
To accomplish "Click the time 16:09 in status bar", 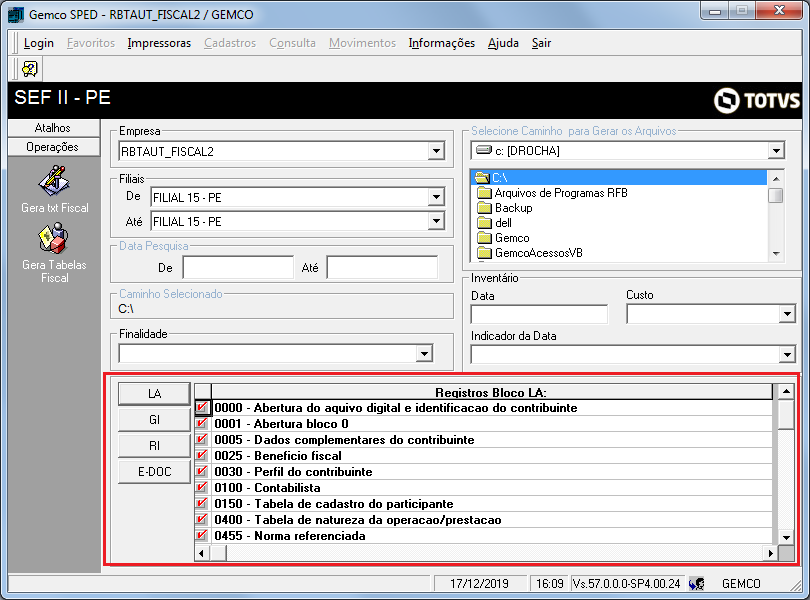I will click(x=550, y=584).
